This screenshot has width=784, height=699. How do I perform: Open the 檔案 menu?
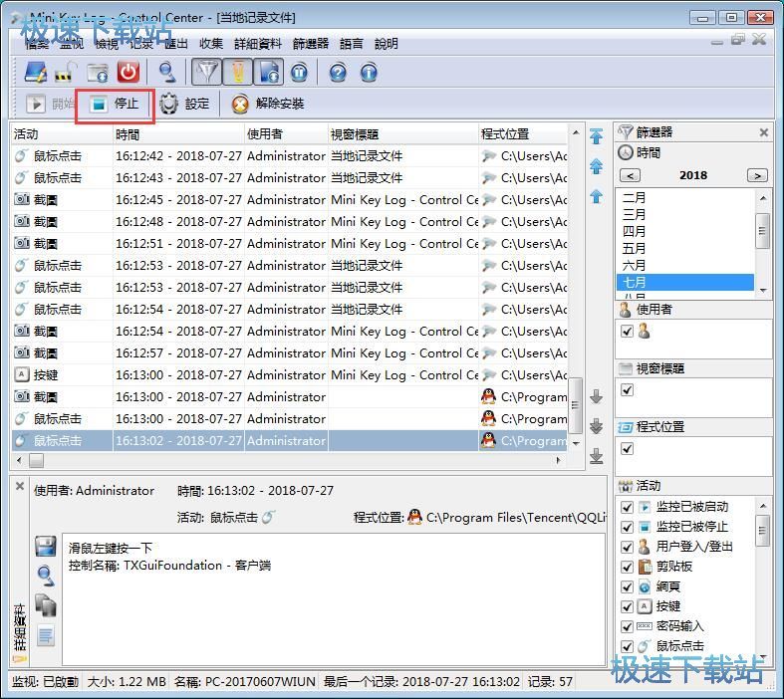pyautogui.click(x=37, y=44)
